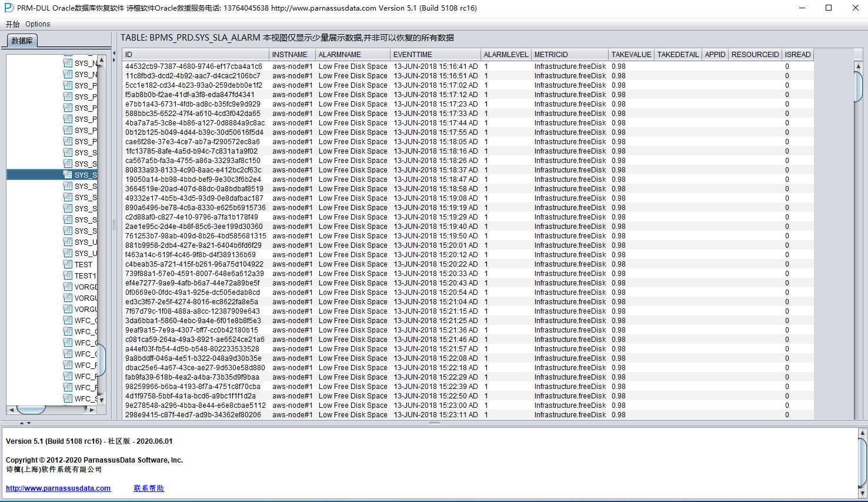Click the tree horizontal scrollbar left arrow
868x502 pixels.
[x=11, y=410]
